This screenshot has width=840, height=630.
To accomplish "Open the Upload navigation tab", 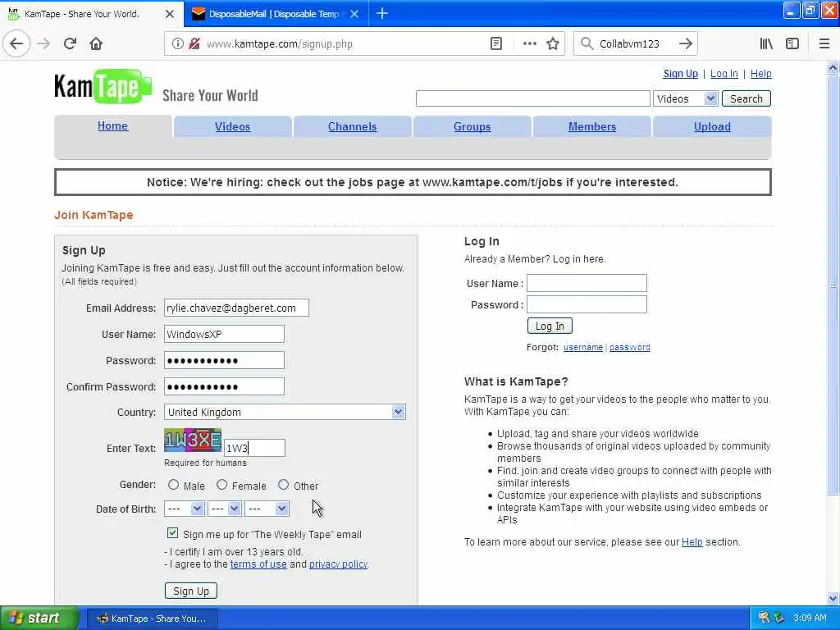I will coord(712,126).
